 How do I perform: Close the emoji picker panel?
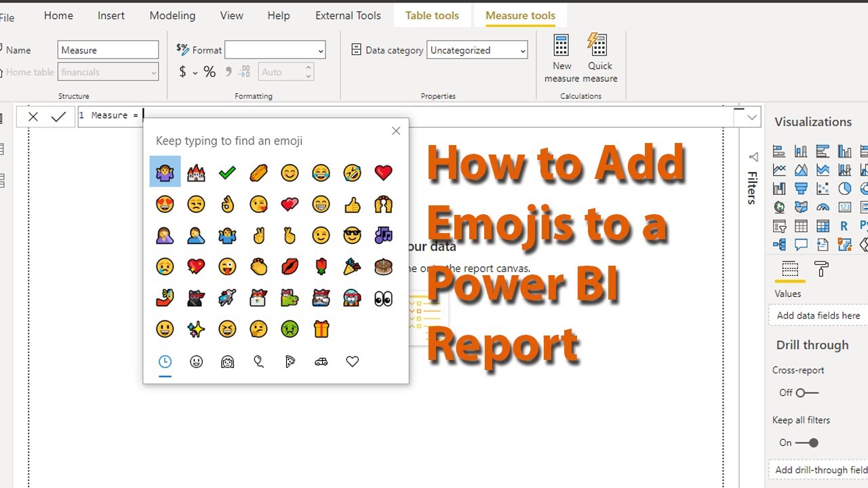pyautogui.click(x=396, y=131)
